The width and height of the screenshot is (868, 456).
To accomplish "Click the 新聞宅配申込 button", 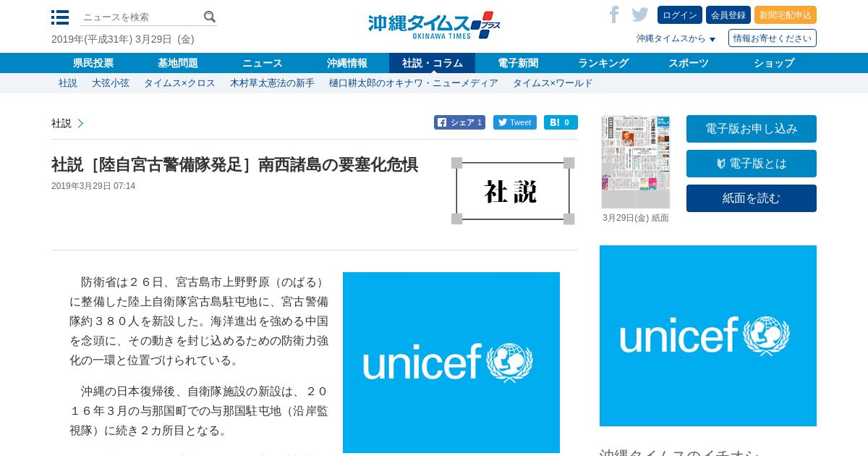I will click(x=786, y=15).
